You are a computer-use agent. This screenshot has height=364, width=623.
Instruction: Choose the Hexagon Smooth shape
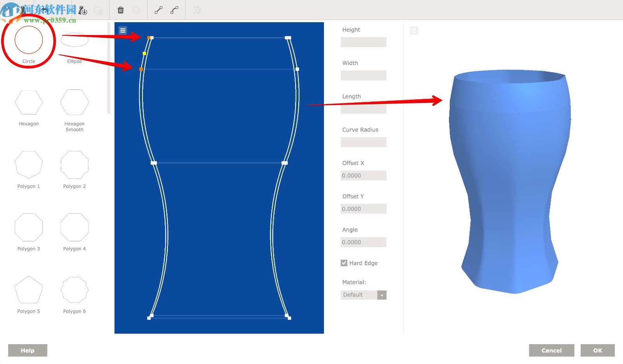[x=74, y=102]
